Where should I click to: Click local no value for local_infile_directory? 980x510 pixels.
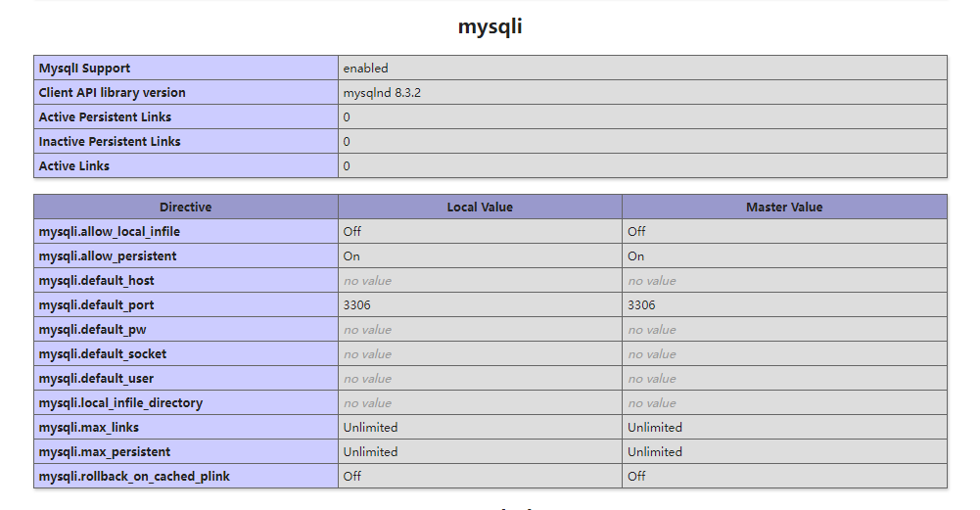(367, 403)
